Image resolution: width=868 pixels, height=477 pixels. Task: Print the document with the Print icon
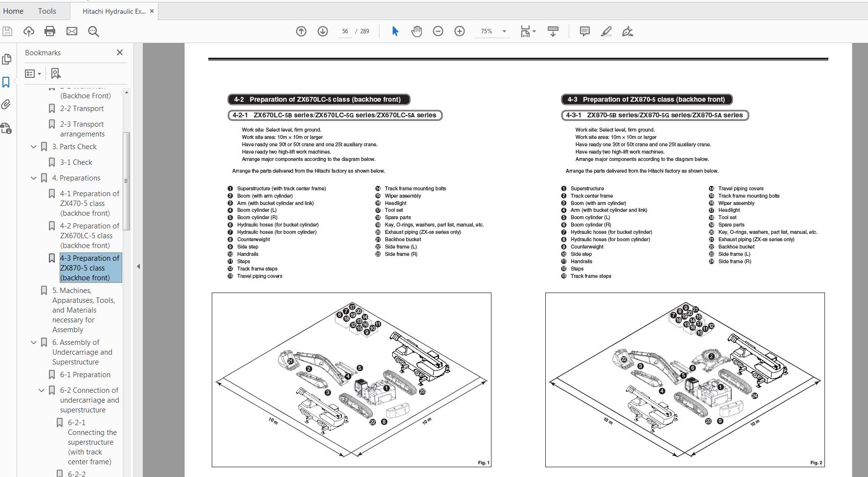[49, 31]
